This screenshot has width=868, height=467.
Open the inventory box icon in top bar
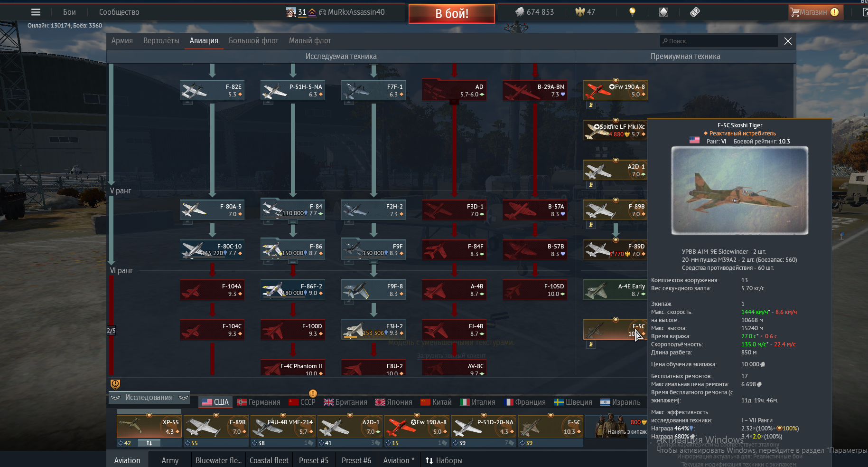pos(663,12)
